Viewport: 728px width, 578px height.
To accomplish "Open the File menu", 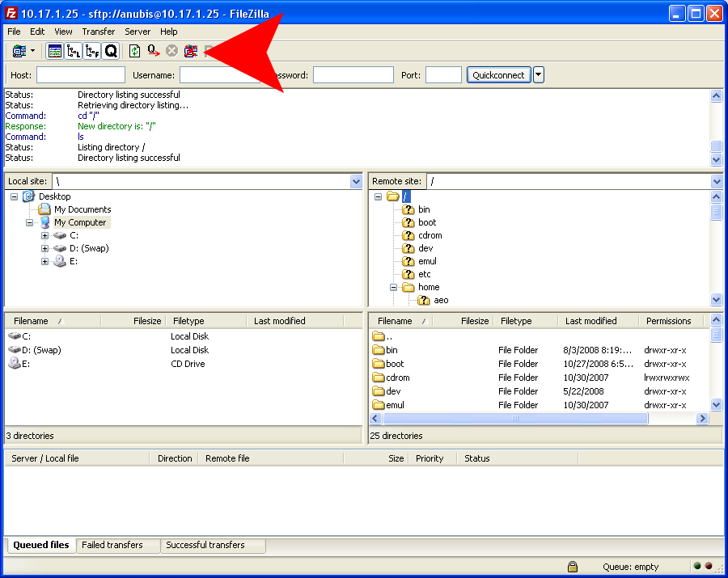I will pos(14,32).
